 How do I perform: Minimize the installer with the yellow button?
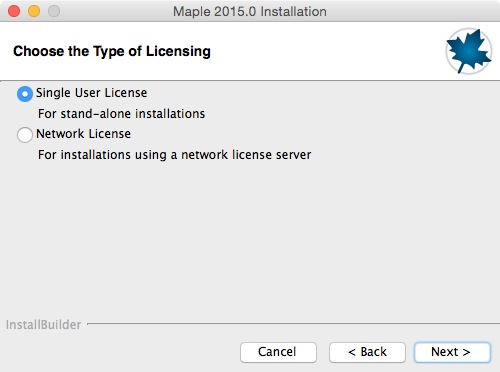[34, 11]
